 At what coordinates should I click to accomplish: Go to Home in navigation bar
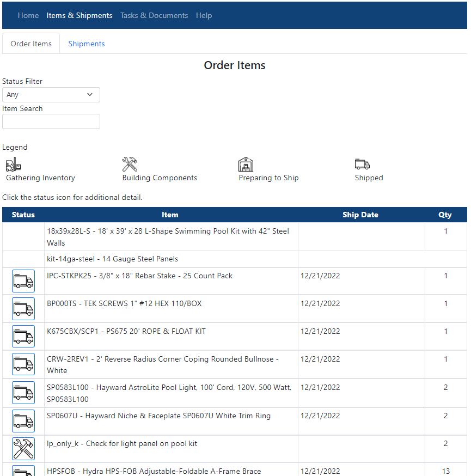point(28,15)
